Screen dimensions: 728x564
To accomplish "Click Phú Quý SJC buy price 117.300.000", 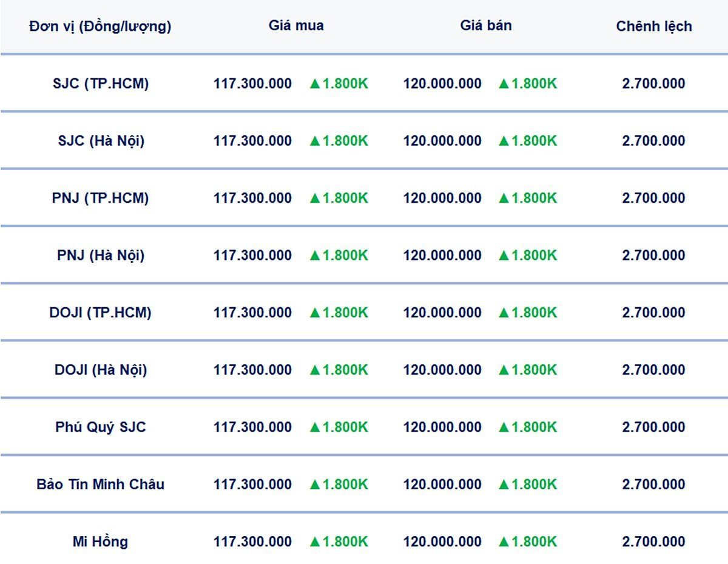I will coord(252,427).
